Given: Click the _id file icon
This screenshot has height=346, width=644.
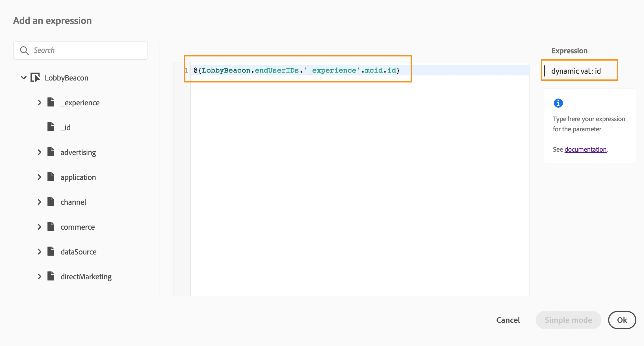Looking at the screenshot, I should [51, 127].
